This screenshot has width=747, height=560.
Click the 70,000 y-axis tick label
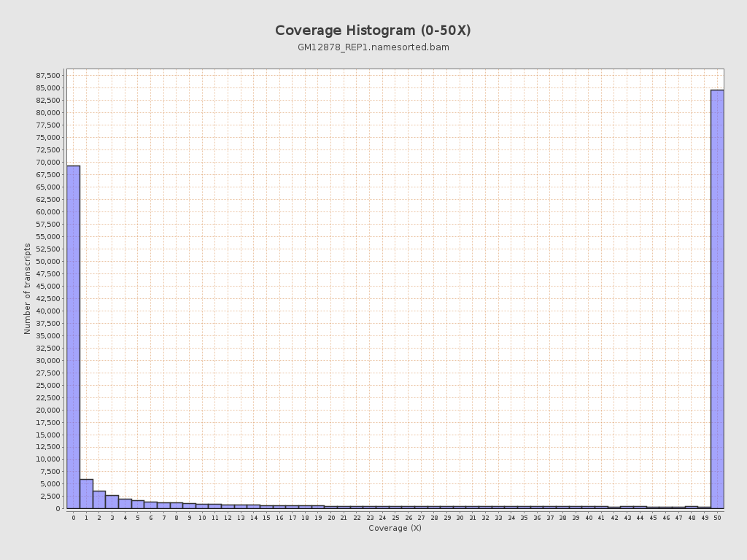pos(47,163)
